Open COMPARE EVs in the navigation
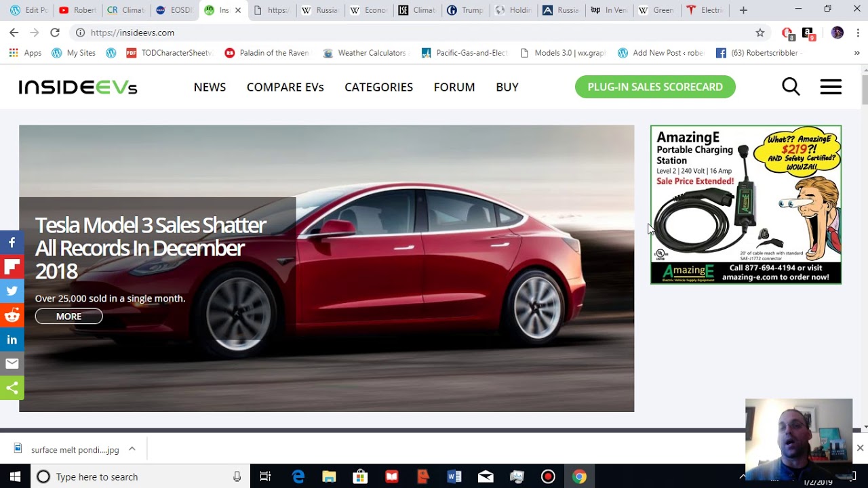 (285, 87)
